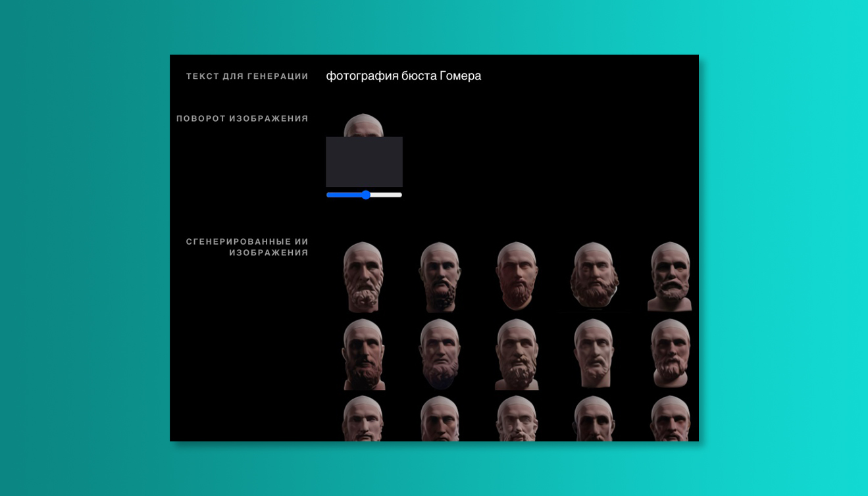Pick fourth bust thumbnail in the bottom row

point(594,419)
